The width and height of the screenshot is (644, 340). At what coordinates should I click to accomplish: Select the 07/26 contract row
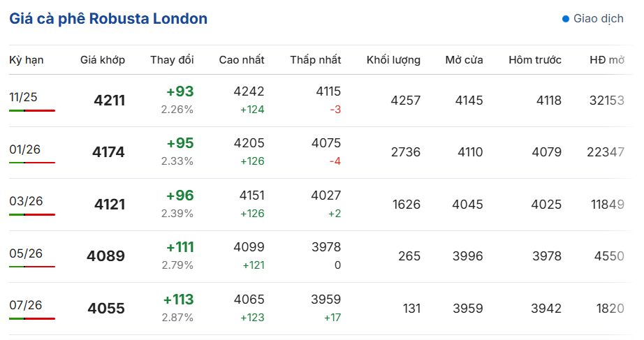pyautogui.click(x=321, y=309)
